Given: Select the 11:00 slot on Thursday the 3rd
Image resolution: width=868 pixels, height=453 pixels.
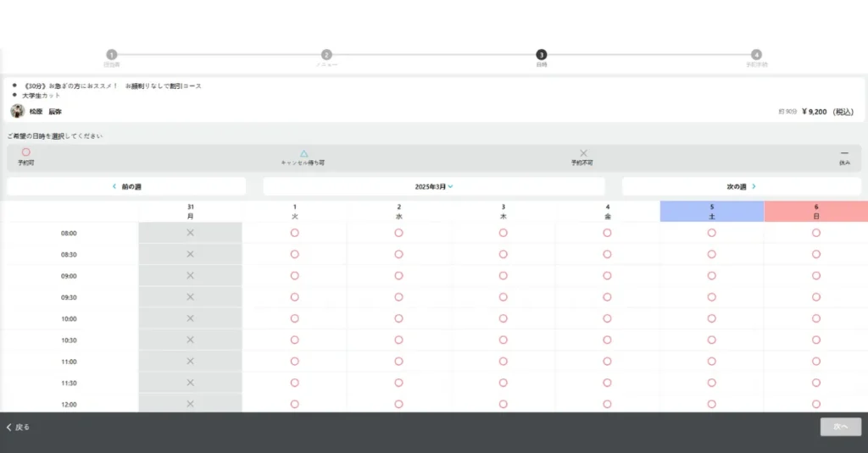Looking at the screenshot, I should click(503, 362).
